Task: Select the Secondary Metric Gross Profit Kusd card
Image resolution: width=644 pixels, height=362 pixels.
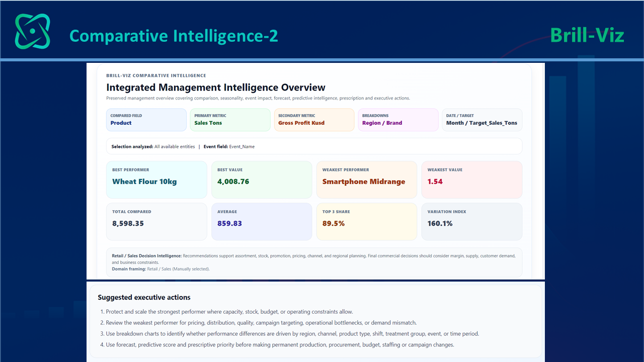Action: click(314, 120)
